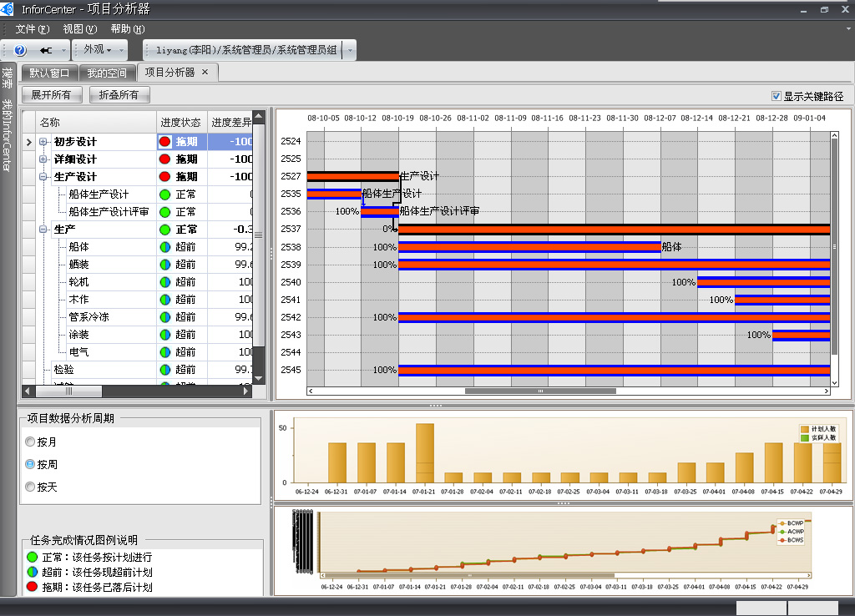Click green normal status icon for 生产

tap(164, 230)
